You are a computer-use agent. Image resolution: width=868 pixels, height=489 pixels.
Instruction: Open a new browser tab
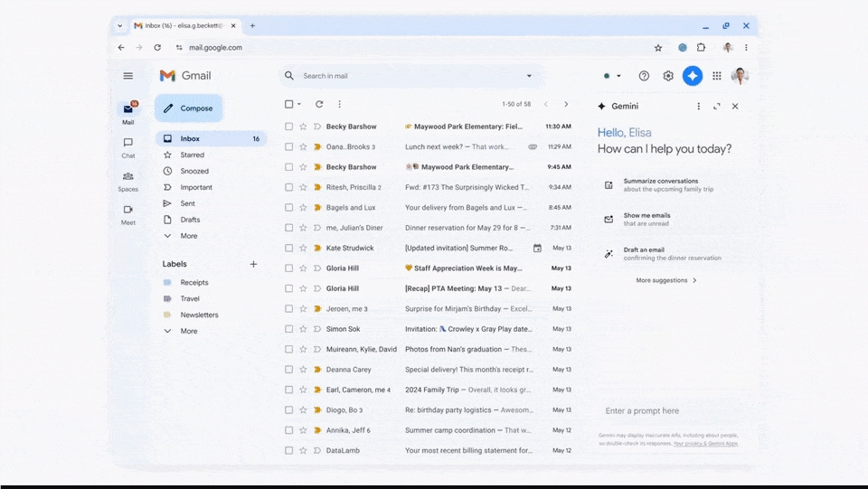coord(252,25)
